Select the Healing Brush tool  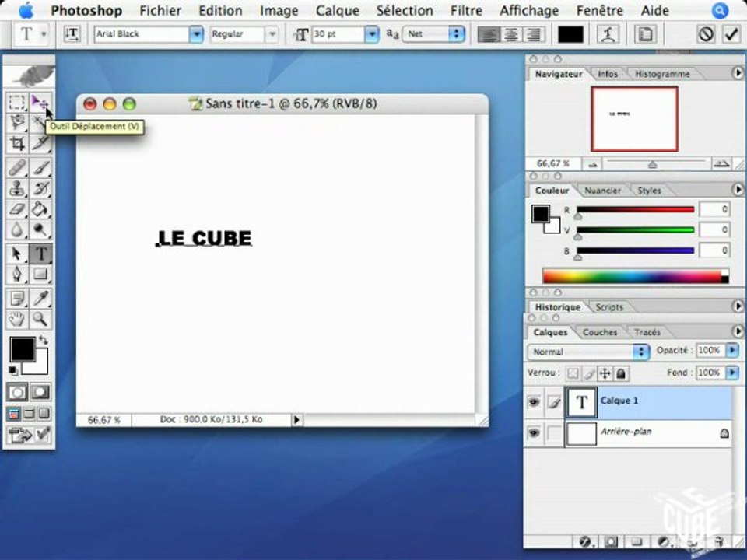(17, 168)
